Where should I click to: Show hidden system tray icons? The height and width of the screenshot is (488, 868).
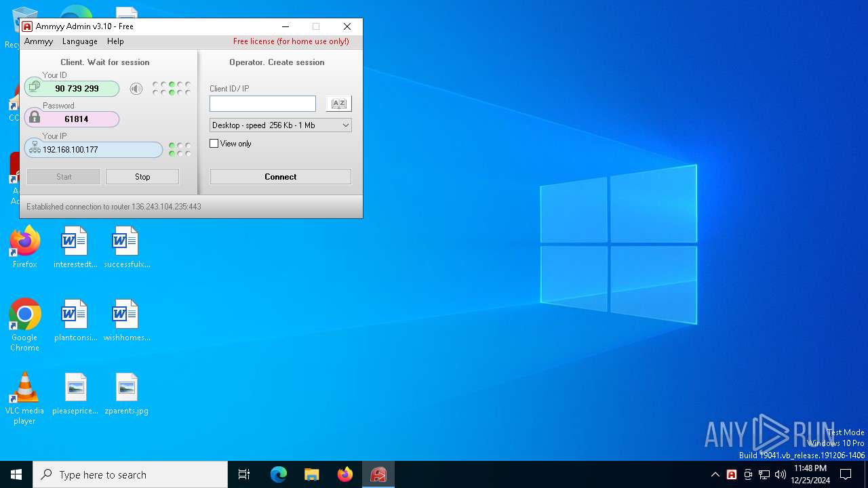click(715, 474)
